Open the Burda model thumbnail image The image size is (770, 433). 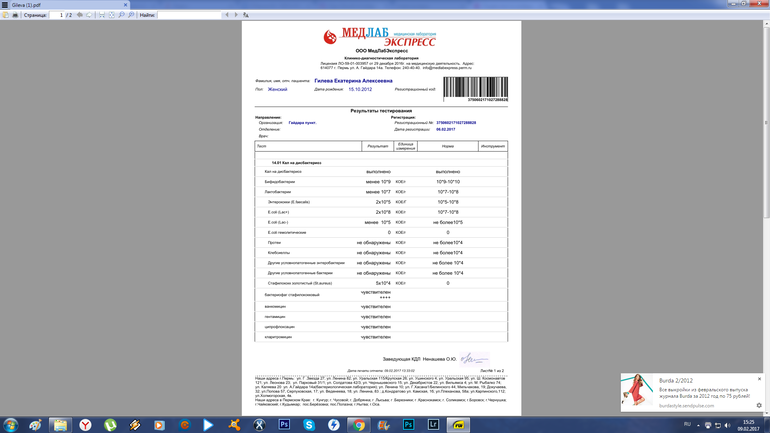point(637,392)
